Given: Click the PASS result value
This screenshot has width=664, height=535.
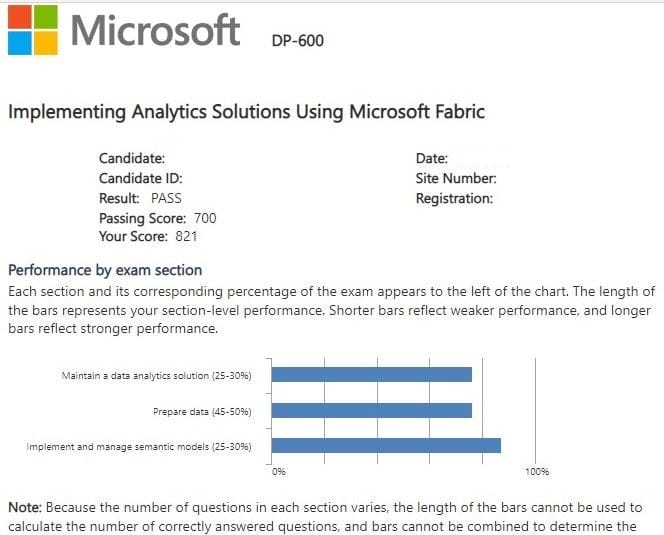Looking at the screenshot, I should coord(166,198).
